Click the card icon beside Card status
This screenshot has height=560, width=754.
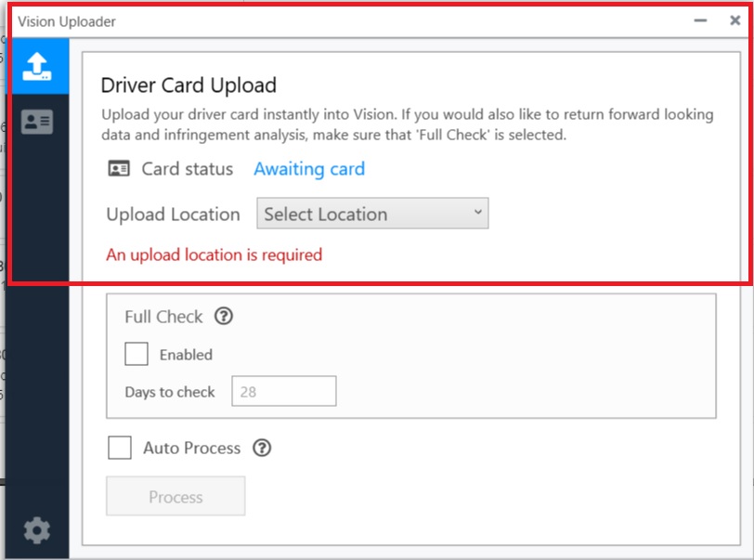coord(119,169)
